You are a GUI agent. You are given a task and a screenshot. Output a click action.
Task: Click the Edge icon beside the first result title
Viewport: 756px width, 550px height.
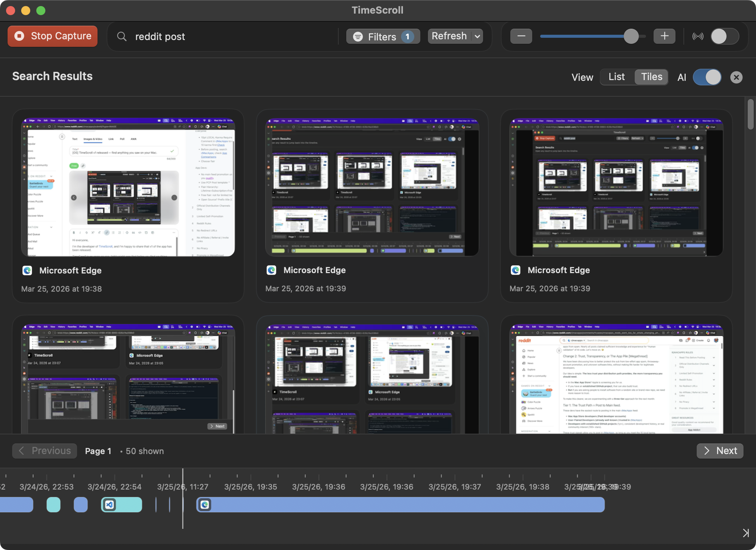pyautogui.click(x=27, y=270)
